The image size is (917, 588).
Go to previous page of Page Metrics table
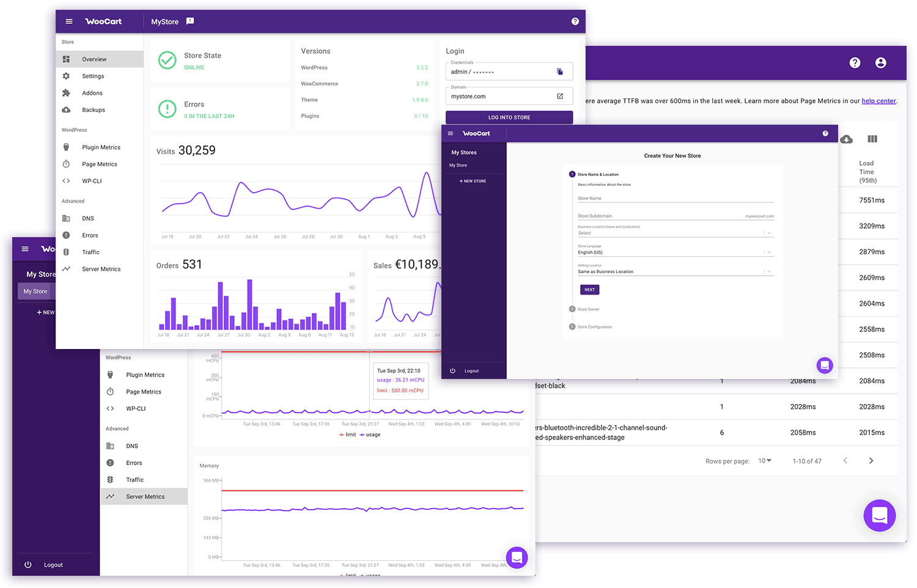click(845, 461)
